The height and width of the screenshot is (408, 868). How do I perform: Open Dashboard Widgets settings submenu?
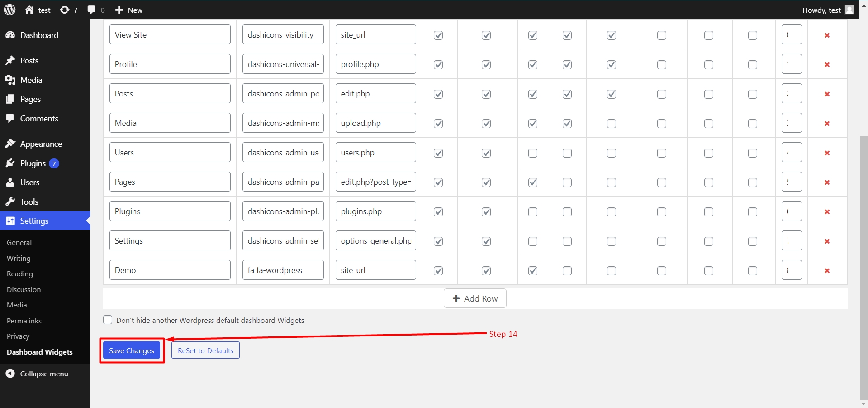point(39,352)
